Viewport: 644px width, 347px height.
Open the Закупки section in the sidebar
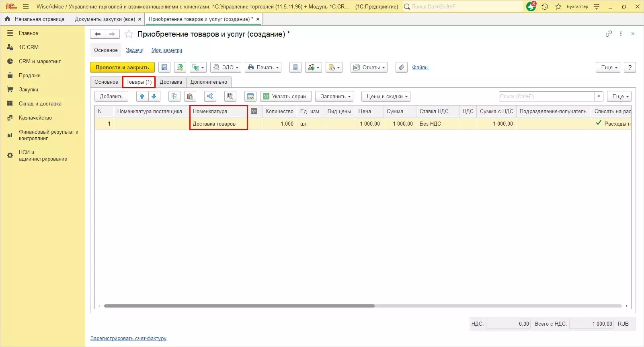(28, 90)
